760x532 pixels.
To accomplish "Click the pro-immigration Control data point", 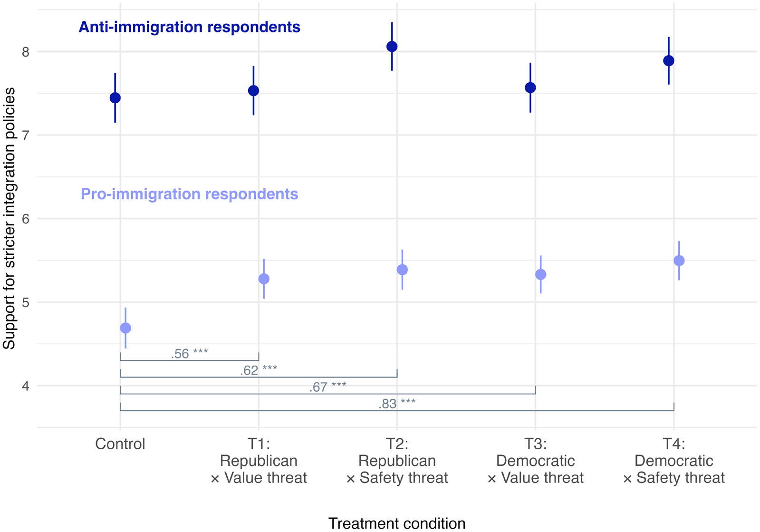I will [125, 328].
